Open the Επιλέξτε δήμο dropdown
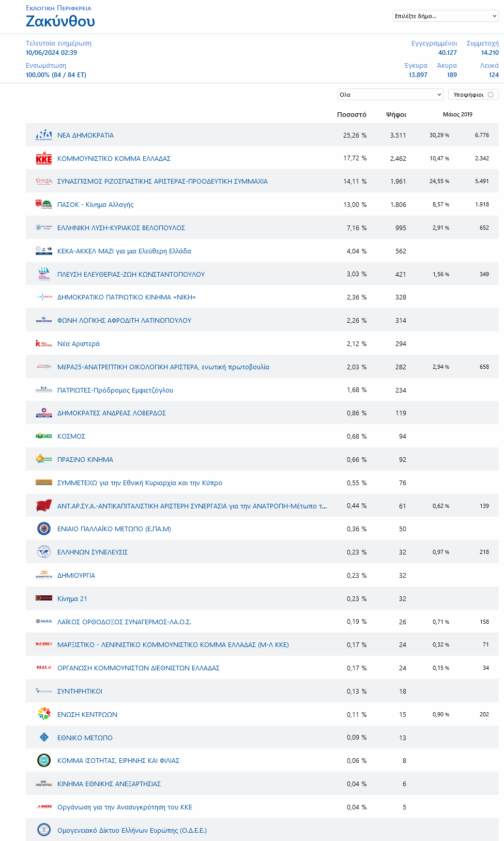 (446, 16)
